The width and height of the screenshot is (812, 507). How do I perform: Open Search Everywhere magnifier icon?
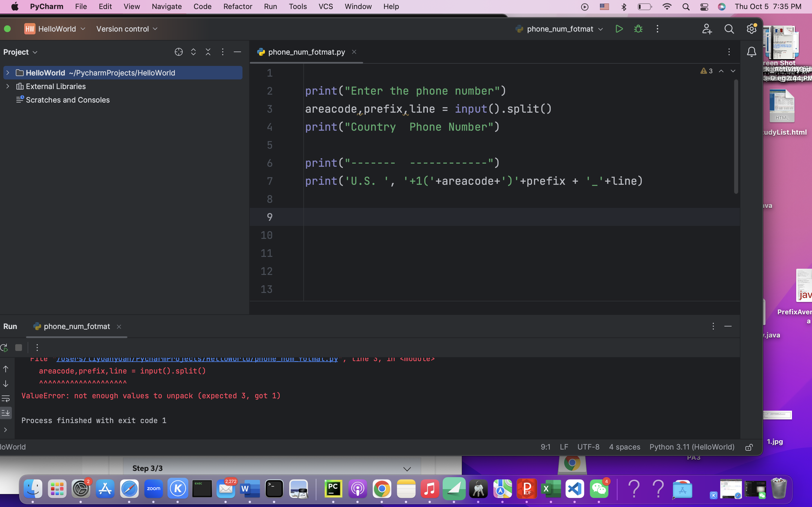click(x=729, y=29)
